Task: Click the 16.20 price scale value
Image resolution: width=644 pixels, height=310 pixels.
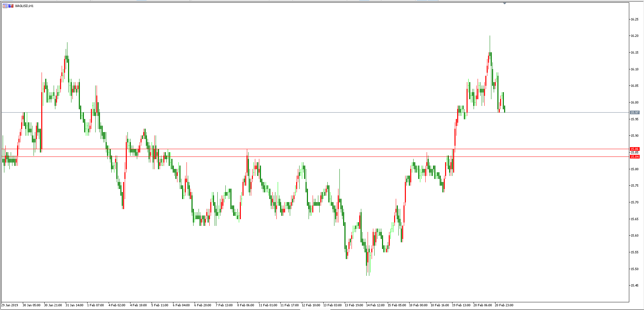Action: [x=634, y=36]
